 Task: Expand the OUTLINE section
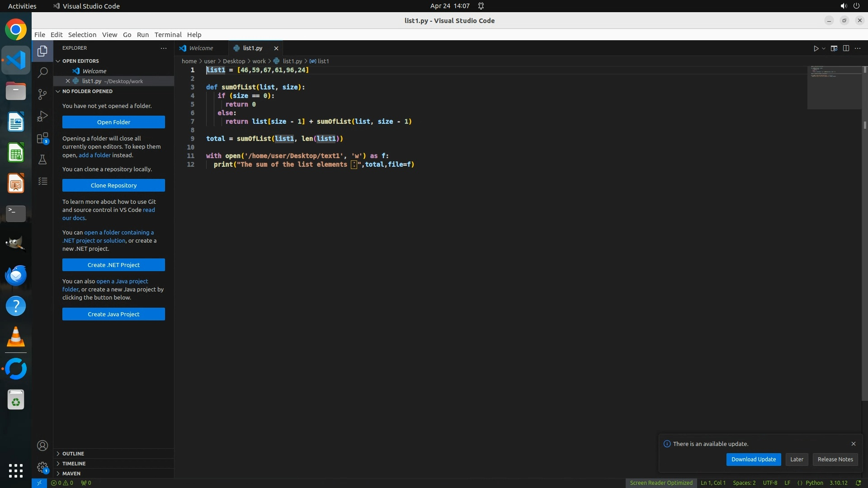point(73,454)
